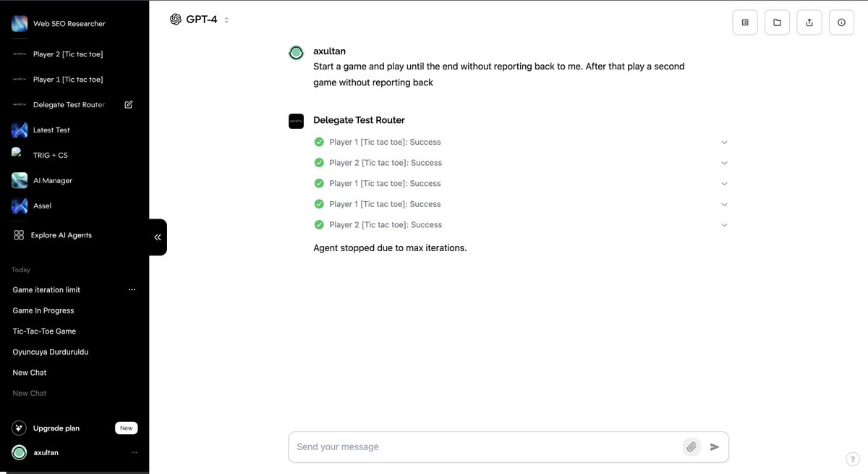Click the paperclip attach file icon
The width and height of the screenshot is (868, 474).
click(x=692, y=447)
